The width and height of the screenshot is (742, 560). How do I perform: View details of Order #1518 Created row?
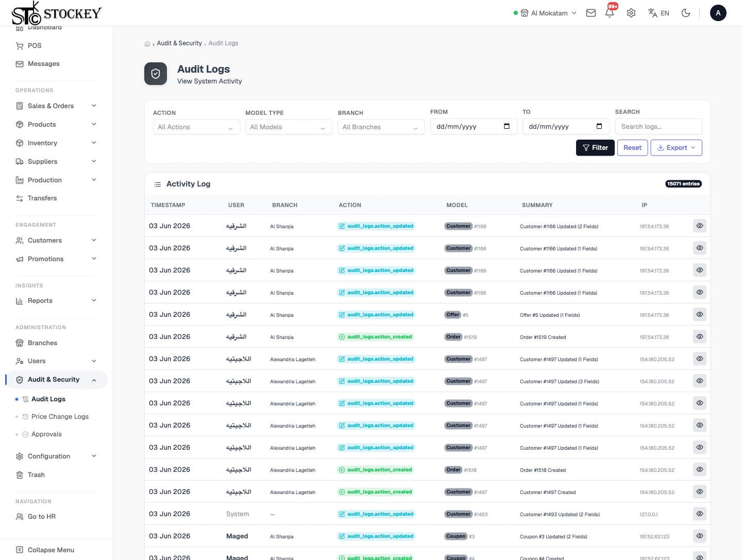coord(700,469)
